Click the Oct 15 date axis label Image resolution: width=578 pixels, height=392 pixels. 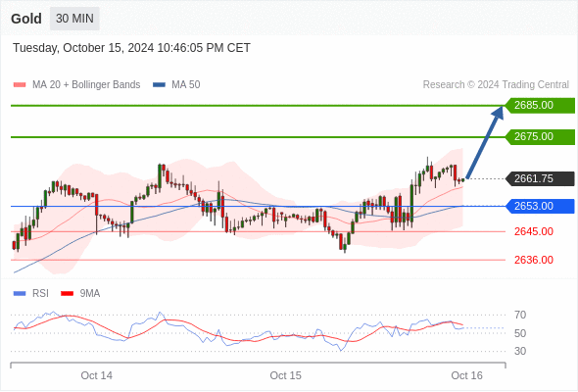pos(286,375)
